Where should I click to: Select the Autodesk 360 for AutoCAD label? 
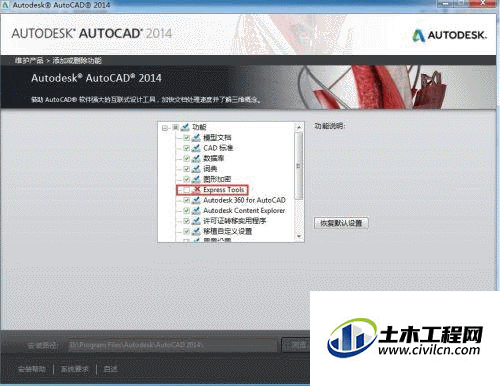pos(245,200)
